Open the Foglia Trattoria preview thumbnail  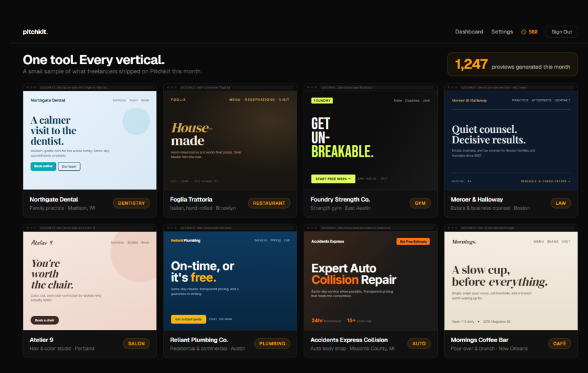point(230,140)
